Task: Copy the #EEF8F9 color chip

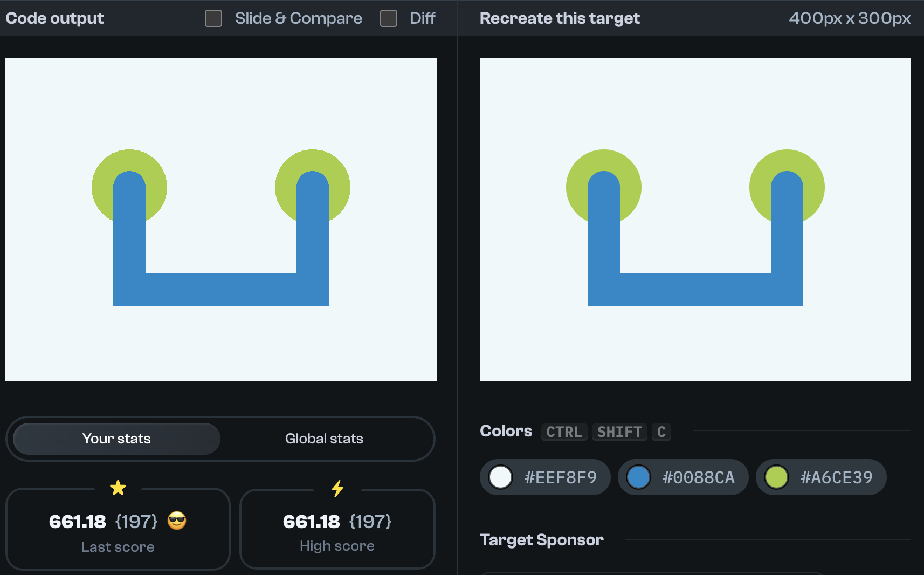Action: pos(545,477)
